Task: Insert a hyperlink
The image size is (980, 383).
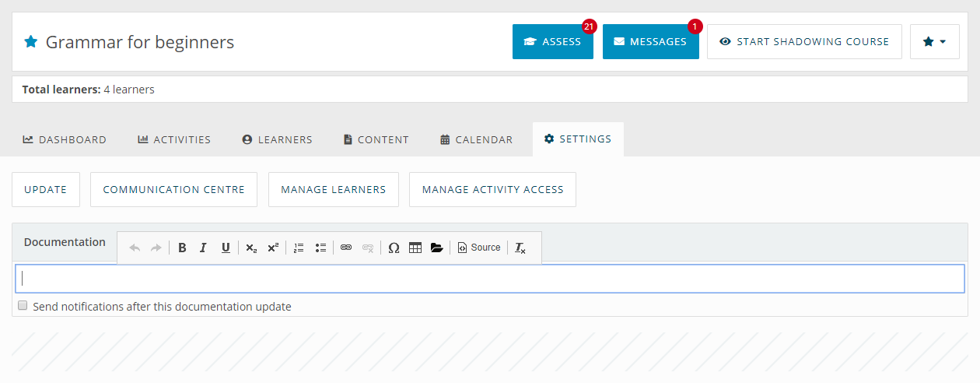Action: point(346,248)
